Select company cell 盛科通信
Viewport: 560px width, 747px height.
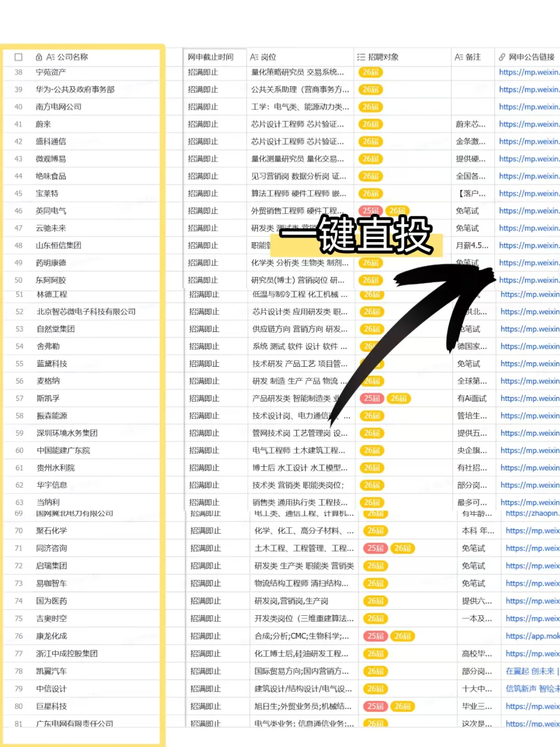pos(51,141)
